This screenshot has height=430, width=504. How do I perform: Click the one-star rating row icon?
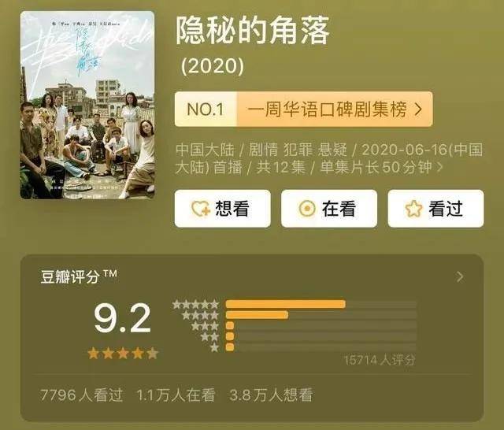coord(214,347)
